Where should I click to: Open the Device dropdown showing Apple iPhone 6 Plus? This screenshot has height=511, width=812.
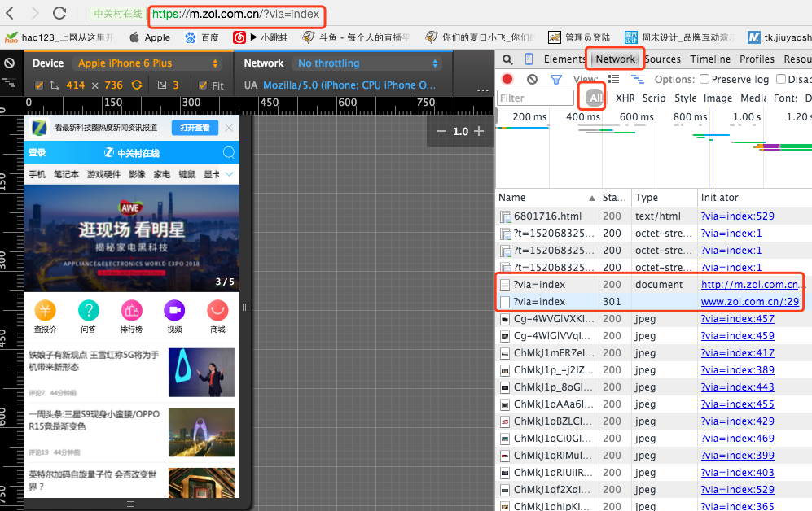pyautogui.click(x=148, y=63)
